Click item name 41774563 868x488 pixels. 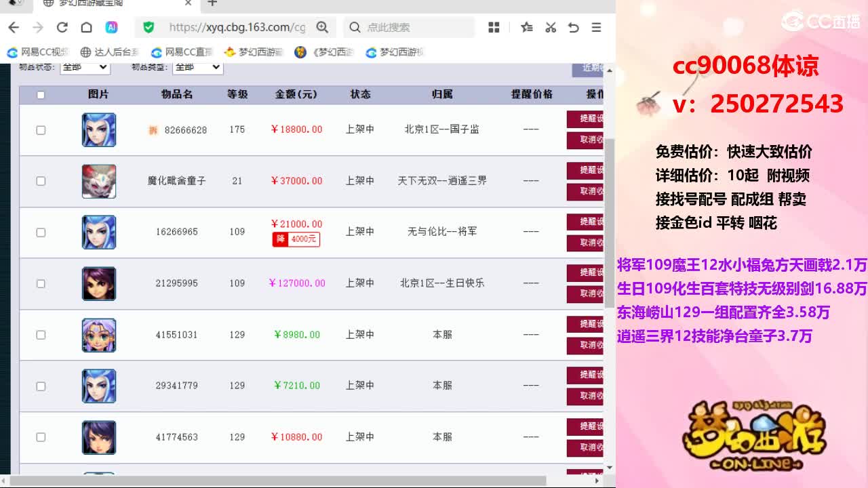(x=176, y=437)
